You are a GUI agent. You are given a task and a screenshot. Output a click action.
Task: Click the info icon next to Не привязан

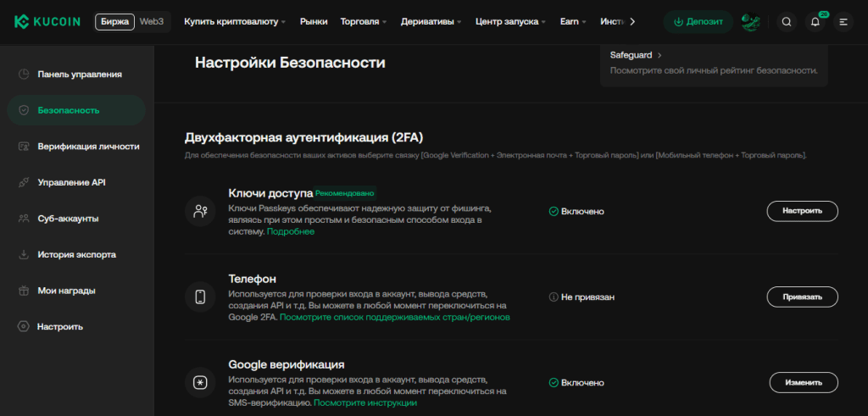[x=553, y=297]
